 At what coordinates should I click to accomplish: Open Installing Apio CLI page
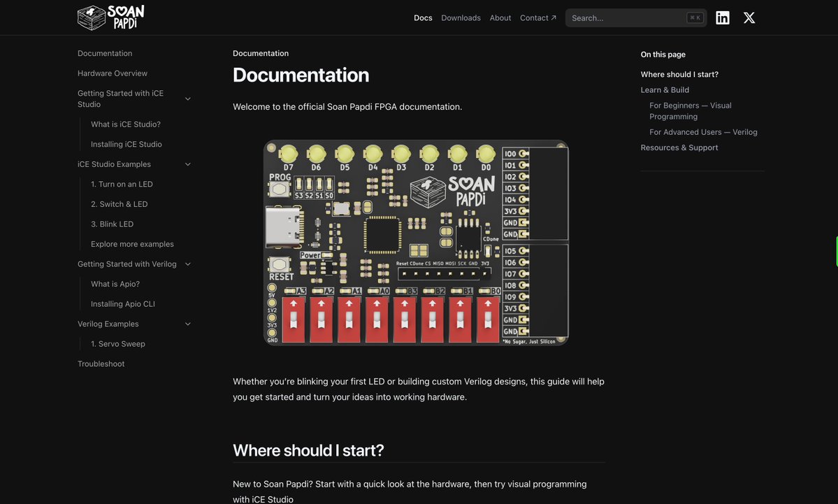point(123,303)
